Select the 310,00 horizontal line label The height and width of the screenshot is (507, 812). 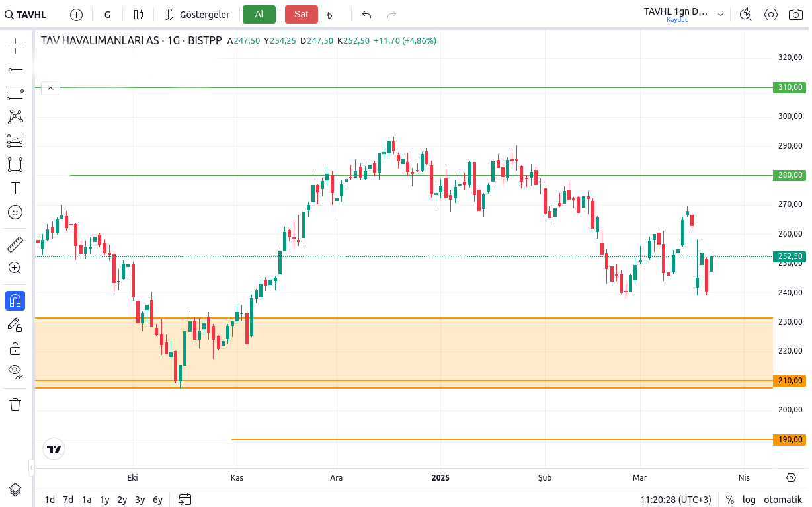click(790, 87)
